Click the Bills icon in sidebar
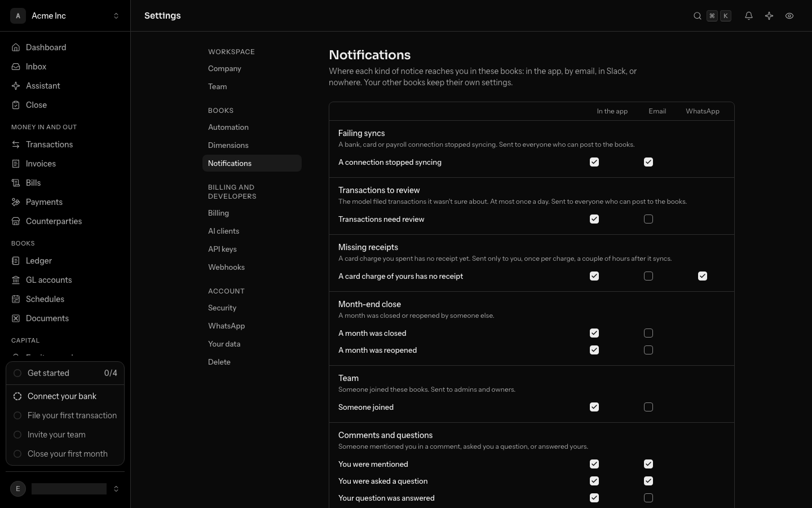This screenshot has width=812, height=508. (16, 183)
